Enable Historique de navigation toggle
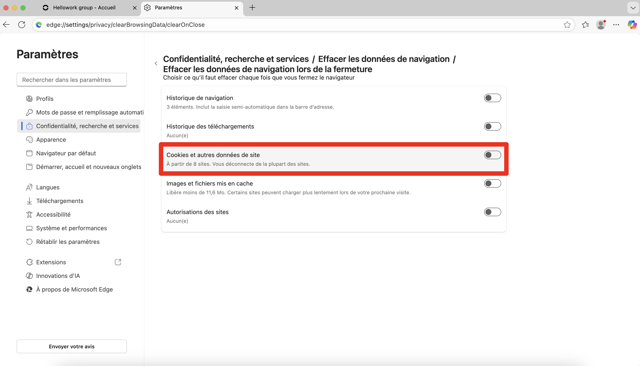 pos(492,98)
